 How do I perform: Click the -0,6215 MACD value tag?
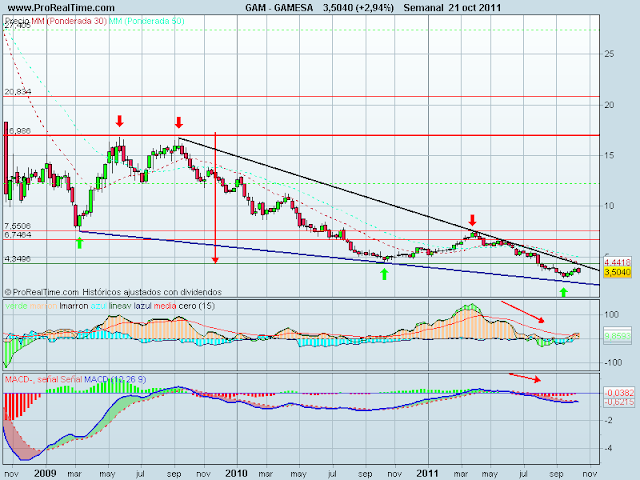[x=619, y=402]
